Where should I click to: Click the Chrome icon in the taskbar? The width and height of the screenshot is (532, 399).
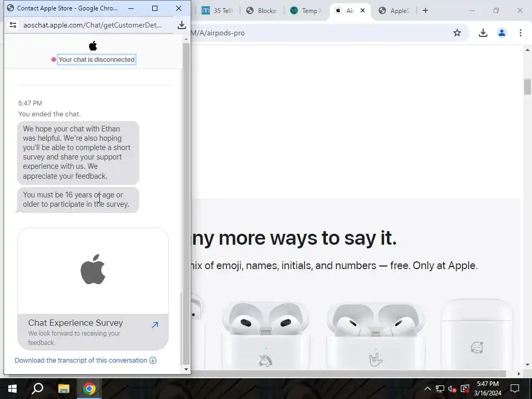(x=89, y=389)
